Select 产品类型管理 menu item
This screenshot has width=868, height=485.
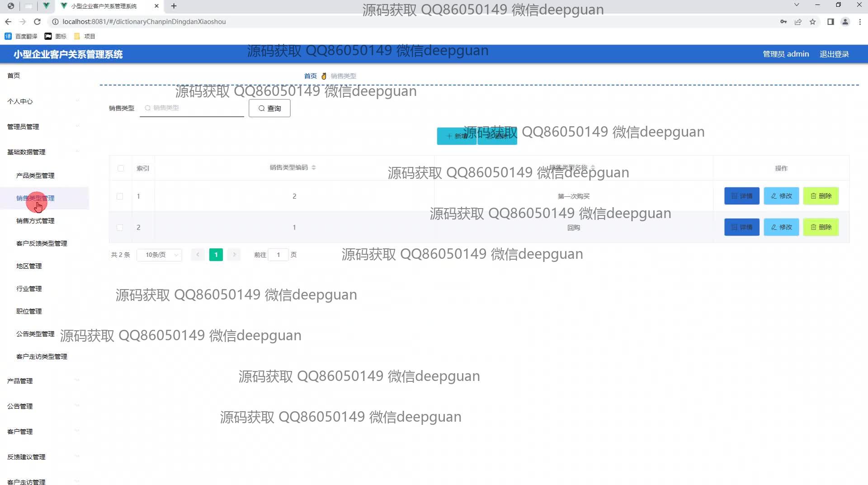click(x=35, y=176)
